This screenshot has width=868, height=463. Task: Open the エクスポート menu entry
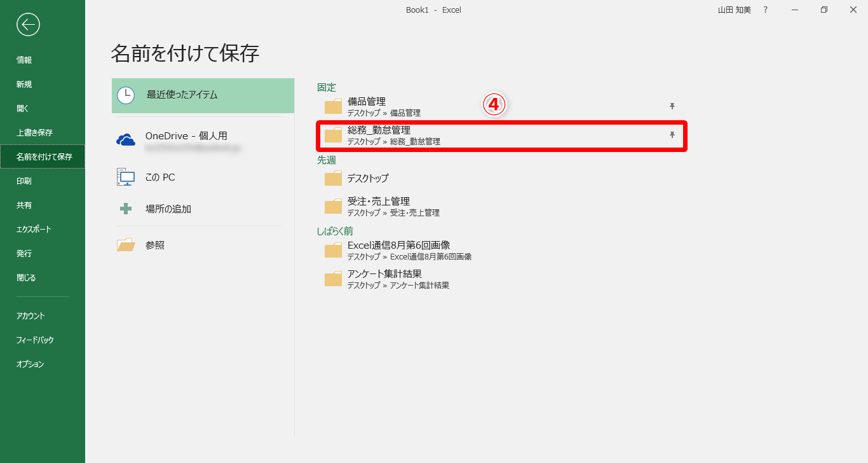pyautogui.click(x=34, y=229)
